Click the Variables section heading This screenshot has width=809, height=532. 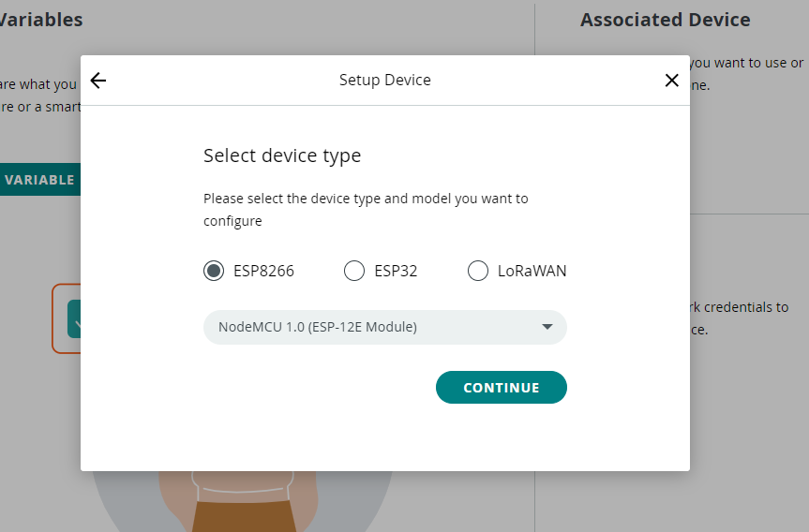click(x=41, y=20)
